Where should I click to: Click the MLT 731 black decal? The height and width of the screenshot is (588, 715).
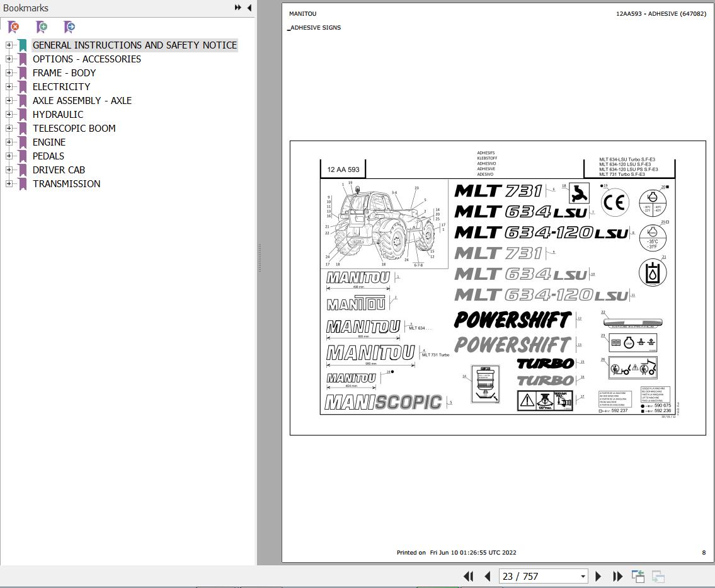pos(498,191)
